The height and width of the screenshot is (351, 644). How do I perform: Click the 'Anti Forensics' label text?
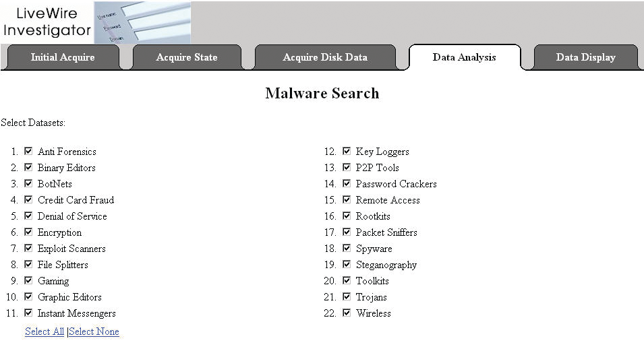click(x=67, y=152)
